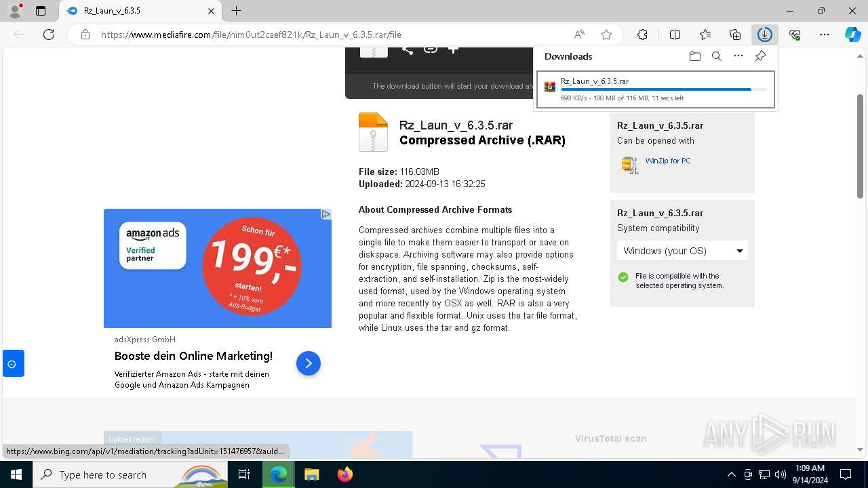The image size is (868, 488).
Task: Click the download progress bar
Action: (664, 89)
